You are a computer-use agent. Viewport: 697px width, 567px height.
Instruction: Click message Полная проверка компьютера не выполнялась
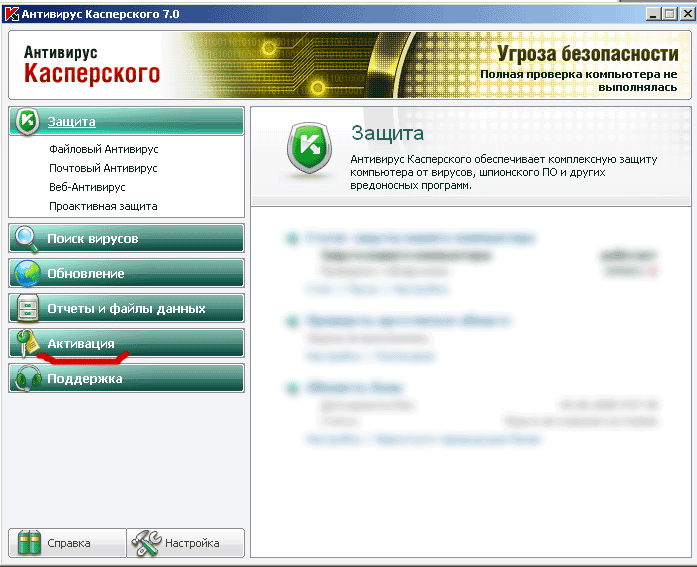click(579, 80)
